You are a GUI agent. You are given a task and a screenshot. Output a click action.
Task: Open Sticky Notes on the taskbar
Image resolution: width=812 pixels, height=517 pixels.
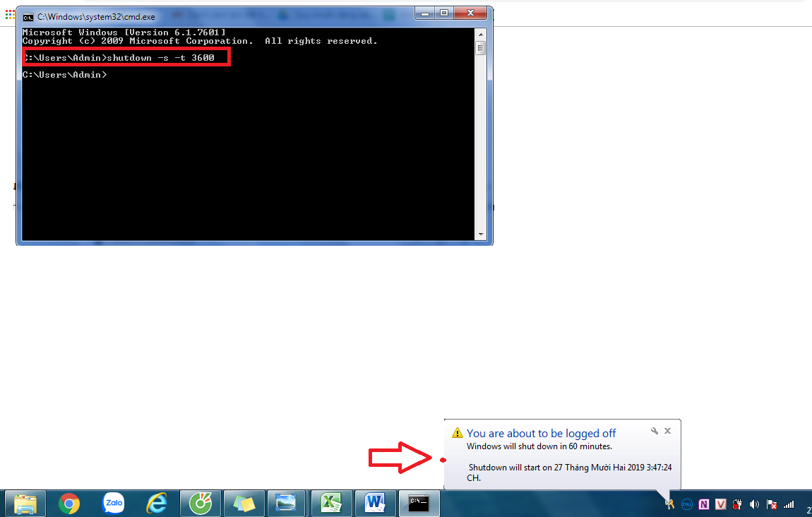click(x=244, y=504)
